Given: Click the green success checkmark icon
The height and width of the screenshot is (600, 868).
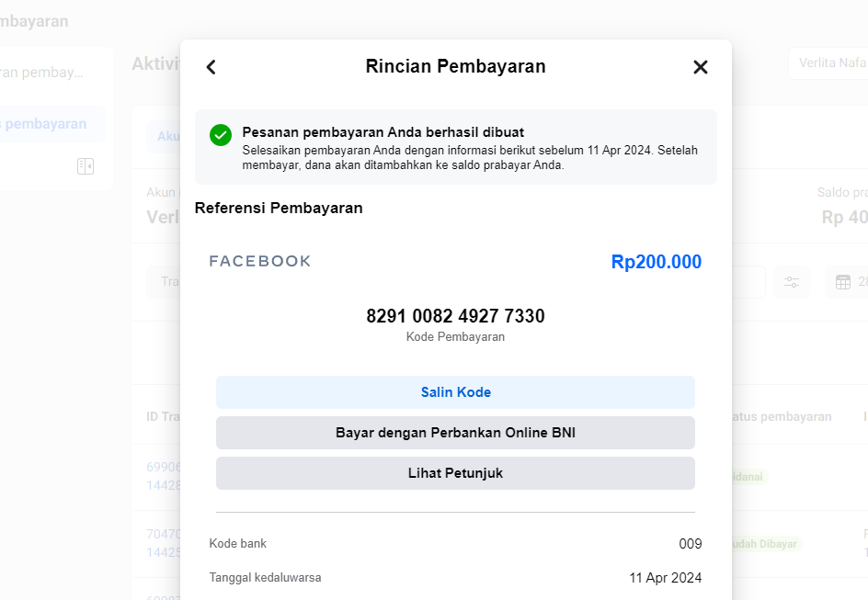Looking at the screenshot, I should [221, 135].
